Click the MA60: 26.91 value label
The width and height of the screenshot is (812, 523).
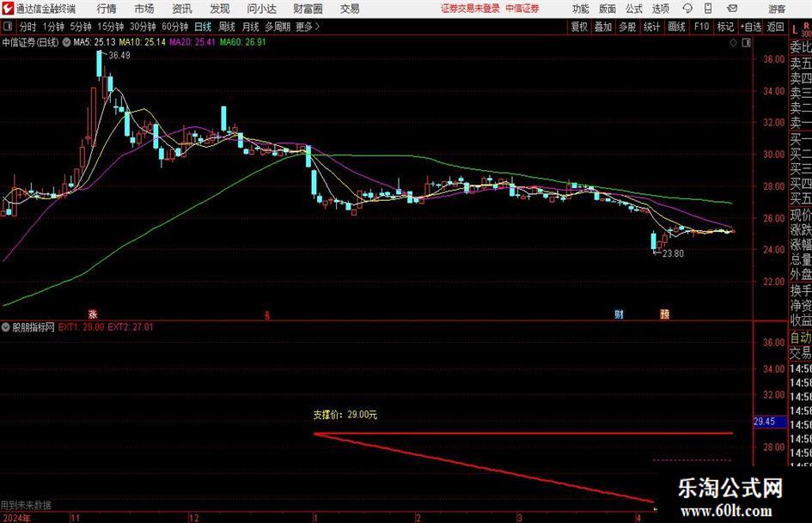coord(241,42)
